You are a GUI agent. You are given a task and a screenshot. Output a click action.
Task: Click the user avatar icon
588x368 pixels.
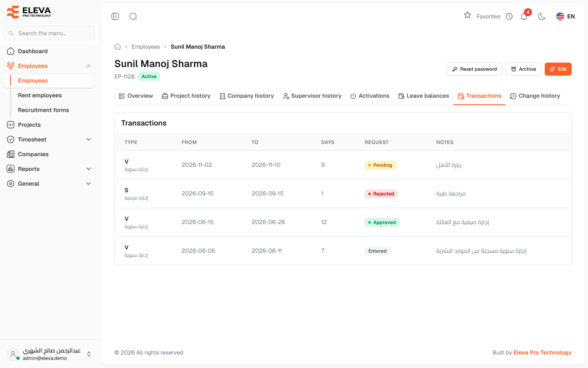pyautogui.click(x=13, y=354)
